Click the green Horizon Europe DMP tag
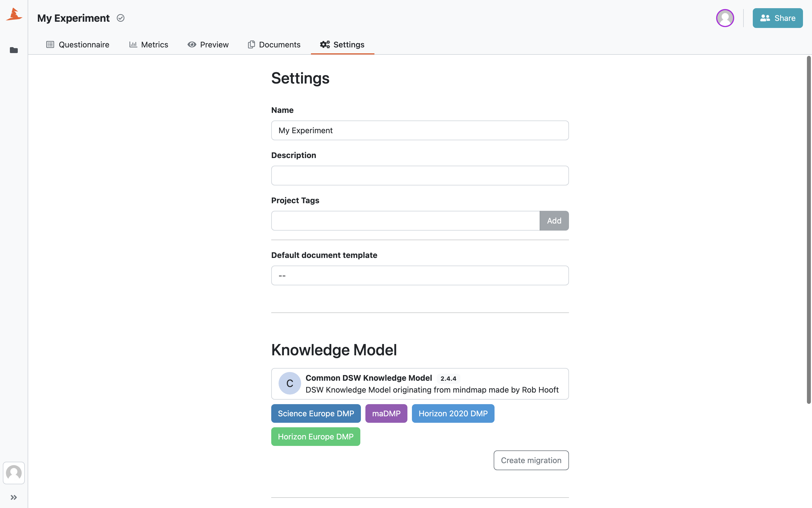The height and width of the screenshot is (508, 812). [315, 437]
